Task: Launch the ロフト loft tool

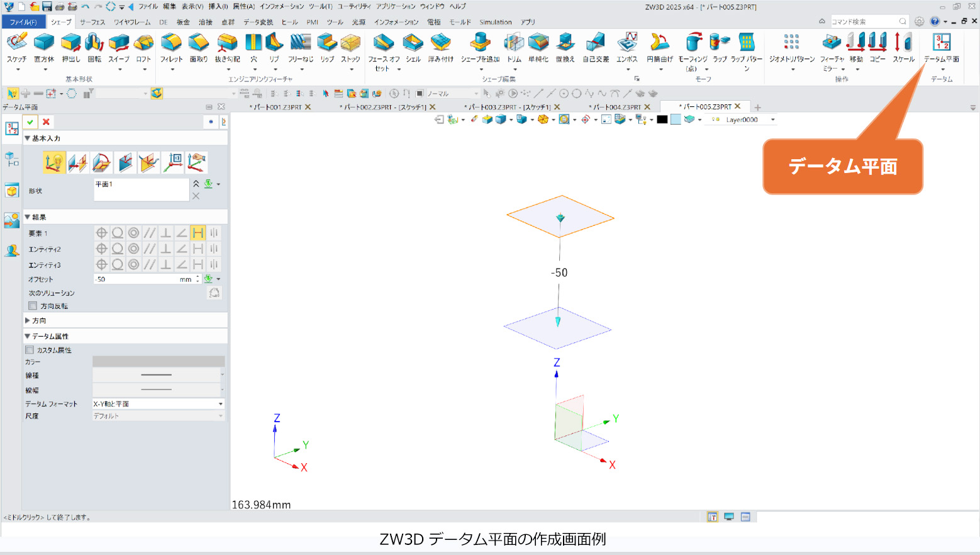Action: pyautogui.click(x=144, y=48)
